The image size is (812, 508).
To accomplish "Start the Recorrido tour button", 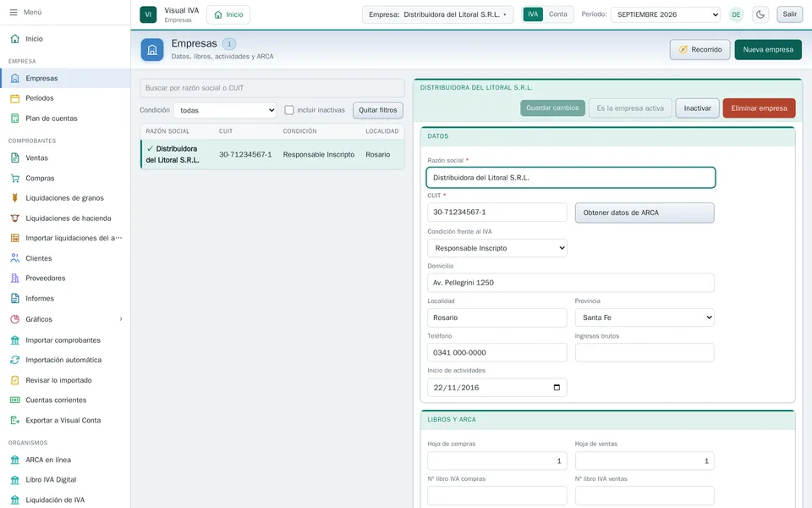I will click(700, 50).
